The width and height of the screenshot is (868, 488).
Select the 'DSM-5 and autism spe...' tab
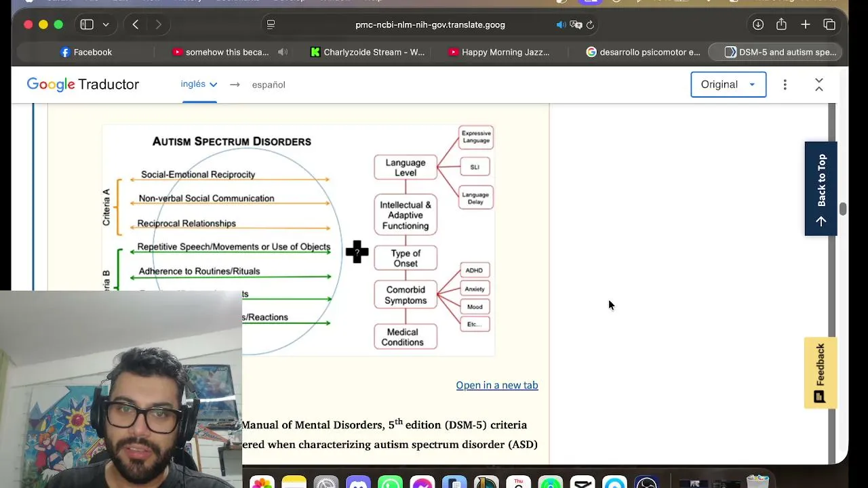pos(775,52)
